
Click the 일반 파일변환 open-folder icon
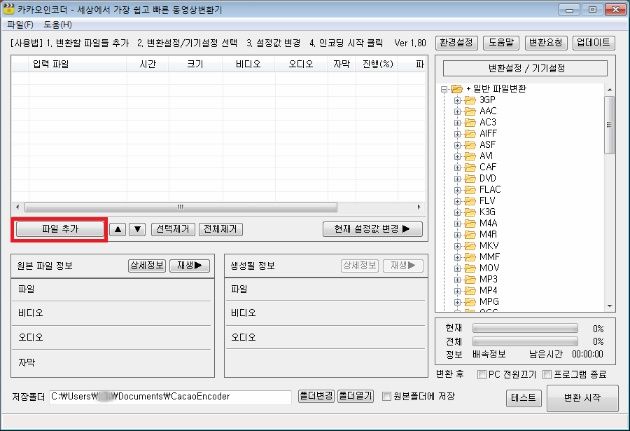[x=457, y=89]
